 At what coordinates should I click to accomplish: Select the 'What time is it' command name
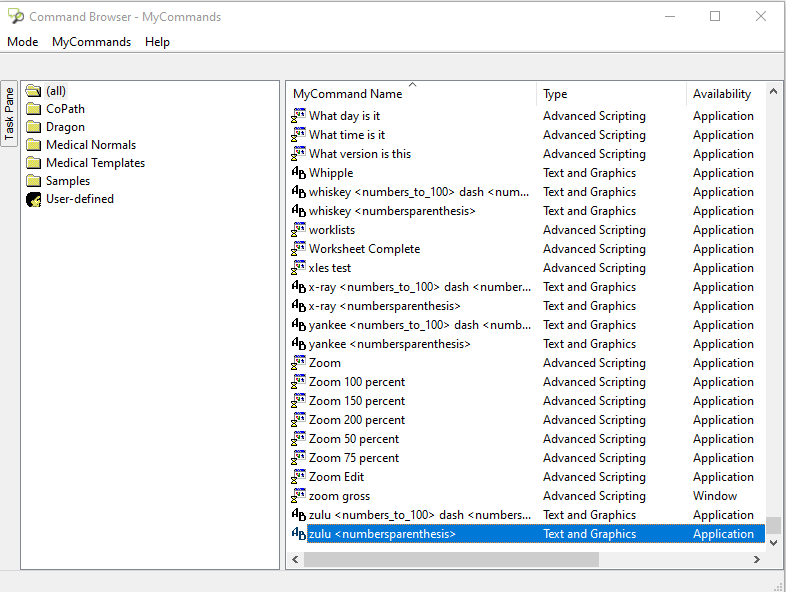(x=347, y=135)
